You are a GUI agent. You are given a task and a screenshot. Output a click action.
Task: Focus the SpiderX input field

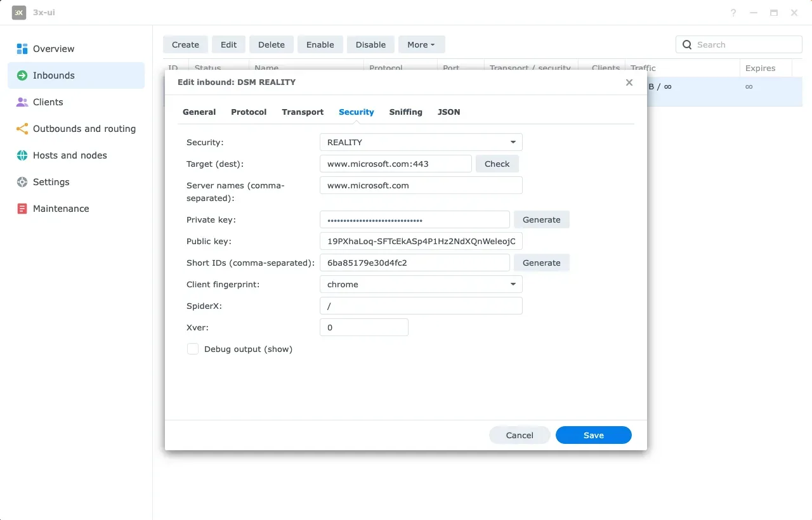click(x=421, y=306)
